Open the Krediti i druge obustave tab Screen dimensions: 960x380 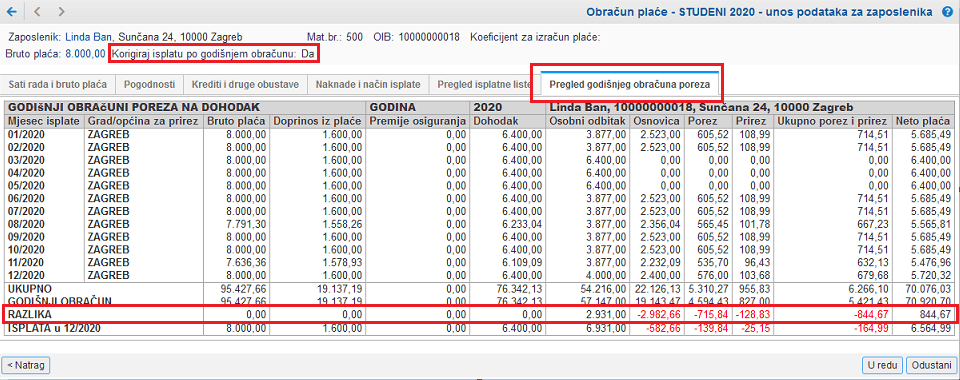click(245, 84)
